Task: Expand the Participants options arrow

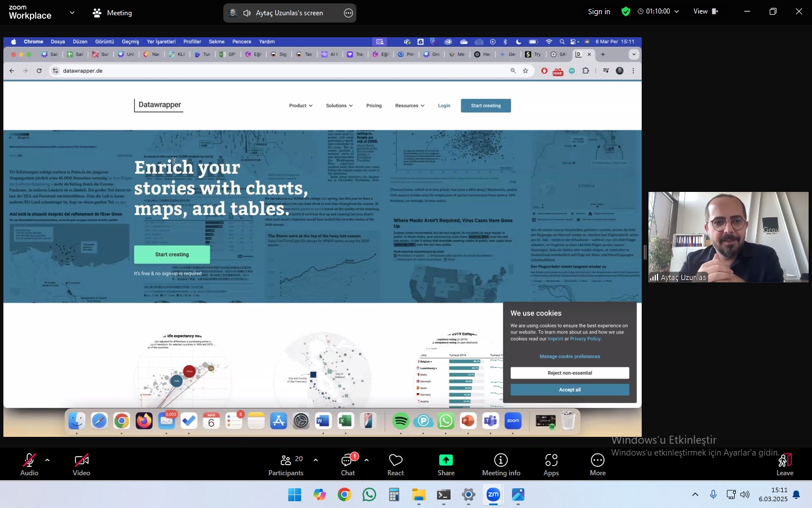Action: coord(316,460)
